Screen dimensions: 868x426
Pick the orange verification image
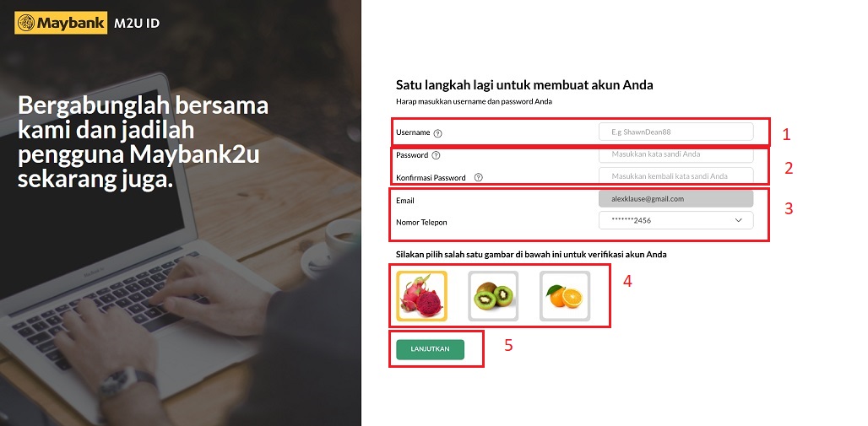click(565, 296)
